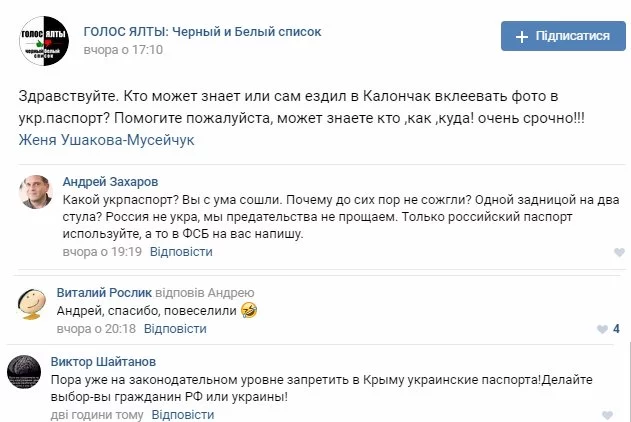Click Виталий Рослик's smiley avatar
Viewport: 631px width, 422px height.
pyautogui.click(x=36, y=301)
